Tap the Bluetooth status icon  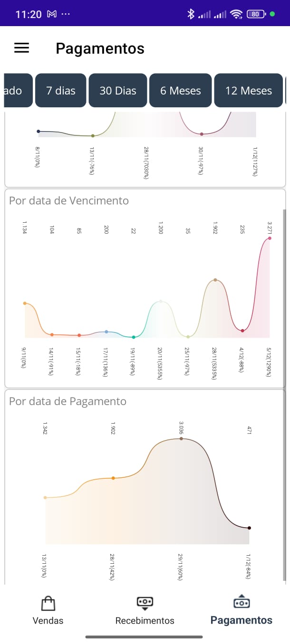(191, 14)
